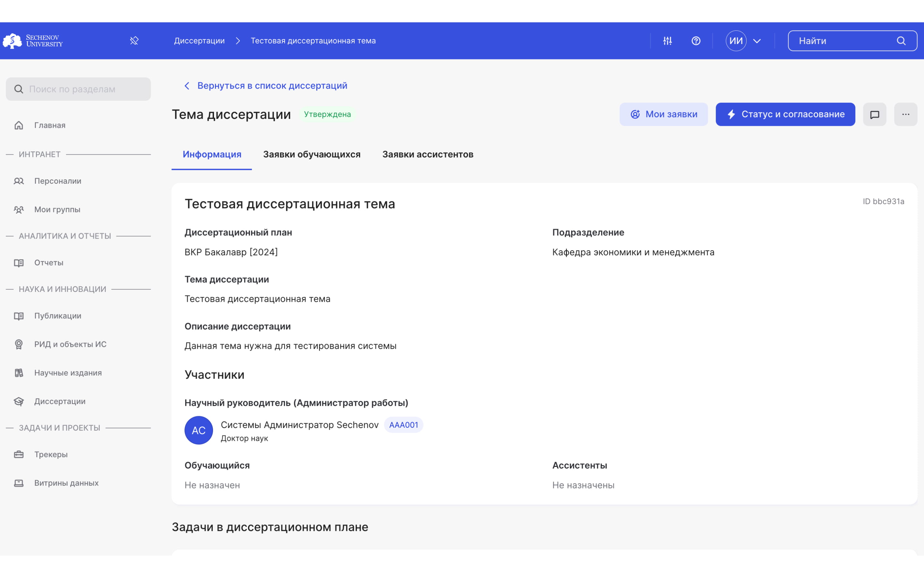Click the laptop icon next to Витрины данных
Screen dimensions: 924x578
[x=19, y=483]
